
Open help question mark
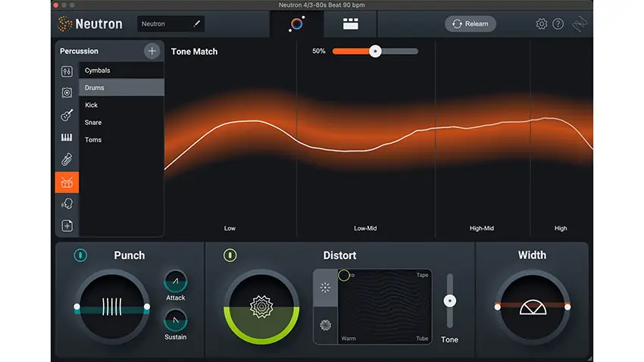pos(558,23)
